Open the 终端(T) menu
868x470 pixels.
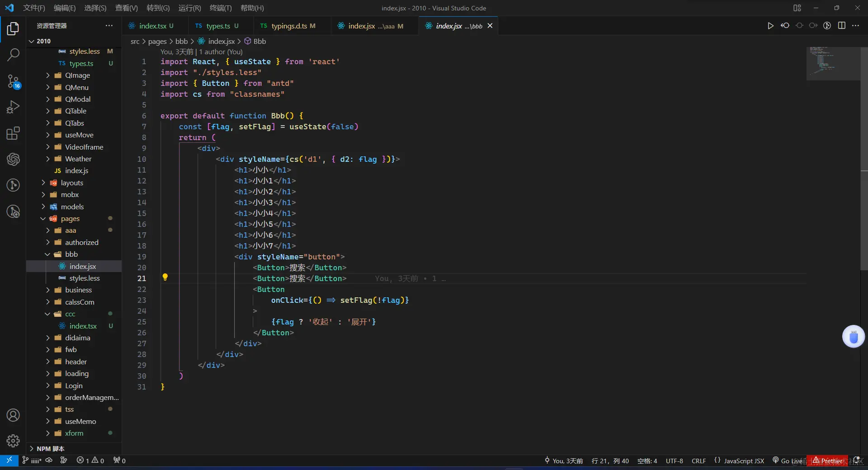(221, 8)
